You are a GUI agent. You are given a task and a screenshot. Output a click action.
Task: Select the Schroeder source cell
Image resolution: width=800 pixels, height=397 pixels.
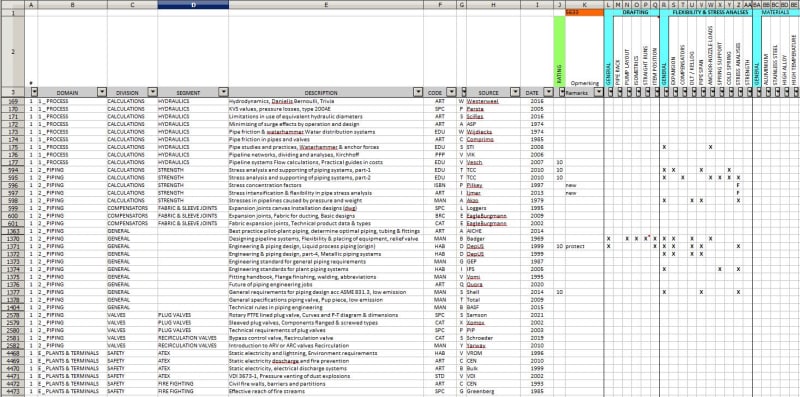point(493,338)
